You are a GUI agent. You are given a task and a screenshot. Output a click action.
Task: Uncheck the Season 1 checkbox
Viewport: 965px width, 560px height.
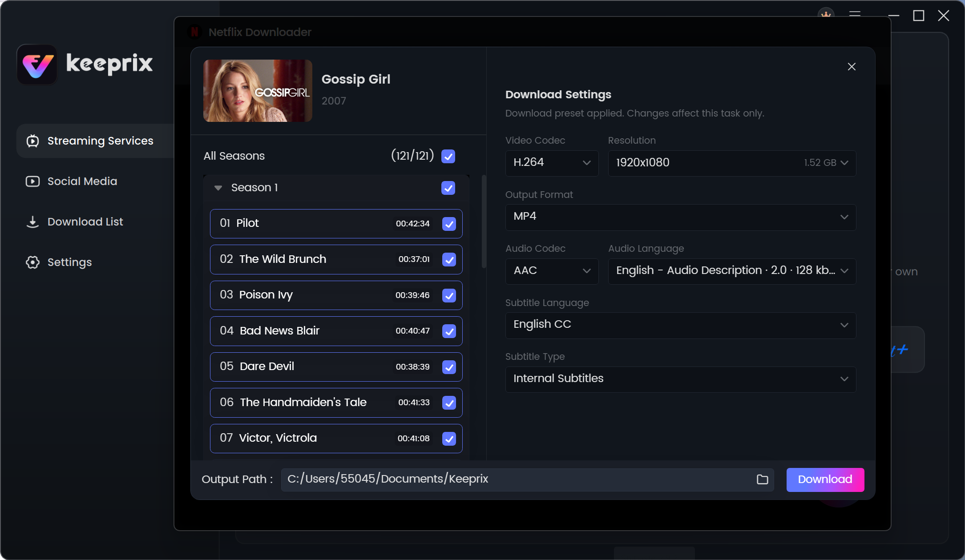448,188
